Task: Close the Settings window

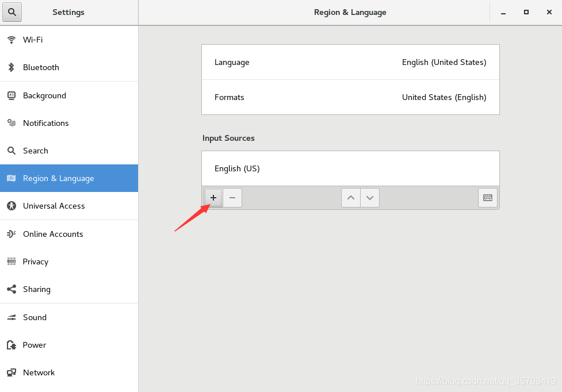Action: tap(549, 12)
